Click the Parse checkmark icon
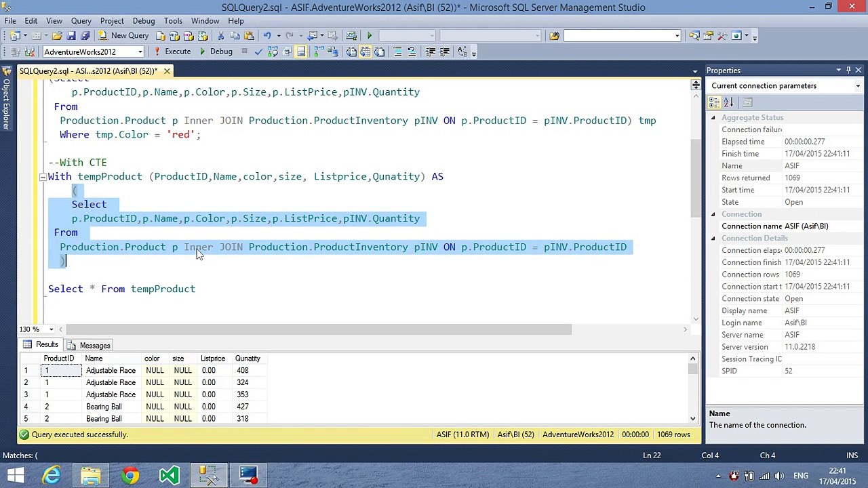 (x=258, y=52)
